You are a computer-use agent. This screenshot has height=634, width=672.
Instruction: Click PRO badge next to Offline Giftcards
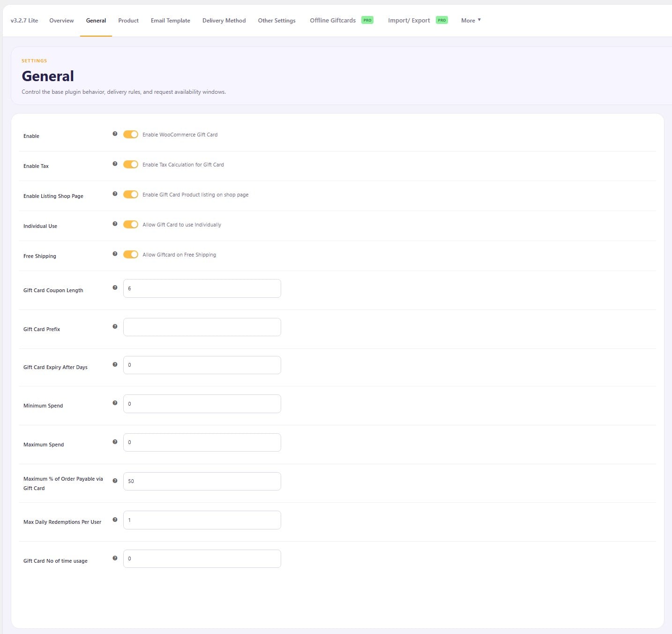[367, 20]
